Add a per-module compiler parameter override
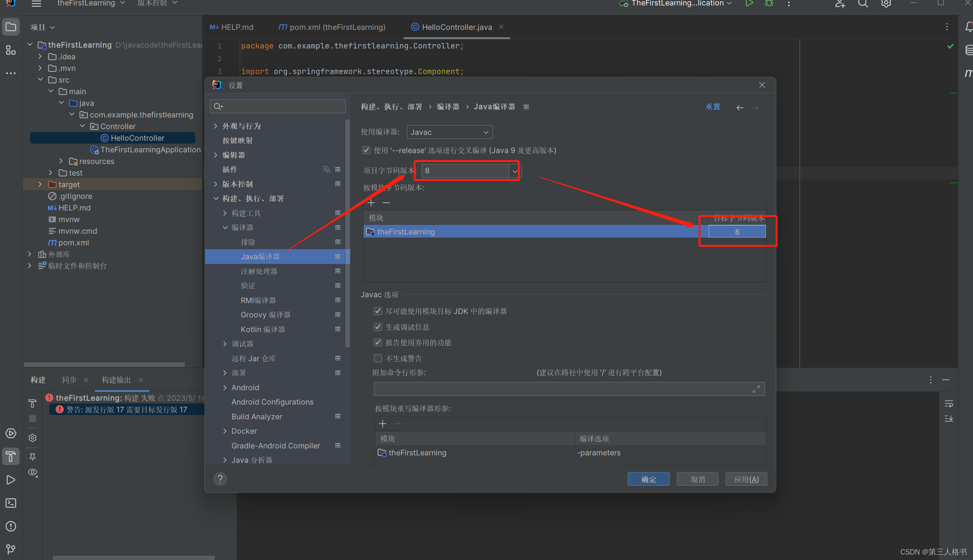 tap(383, 424)
